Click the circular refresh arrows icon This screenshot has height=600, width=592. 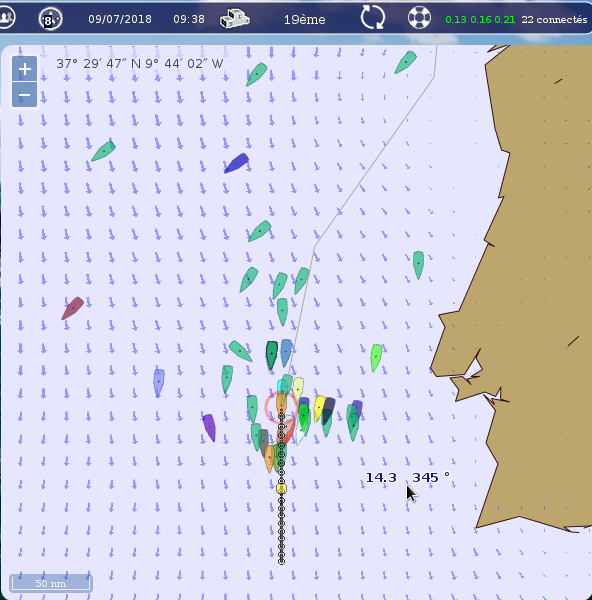372,17
